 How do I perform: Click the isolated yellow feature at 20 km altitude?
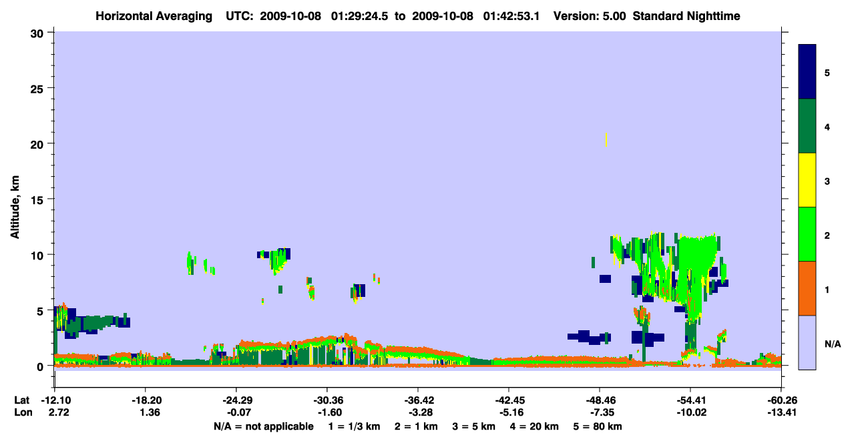(x=606, y=139)
